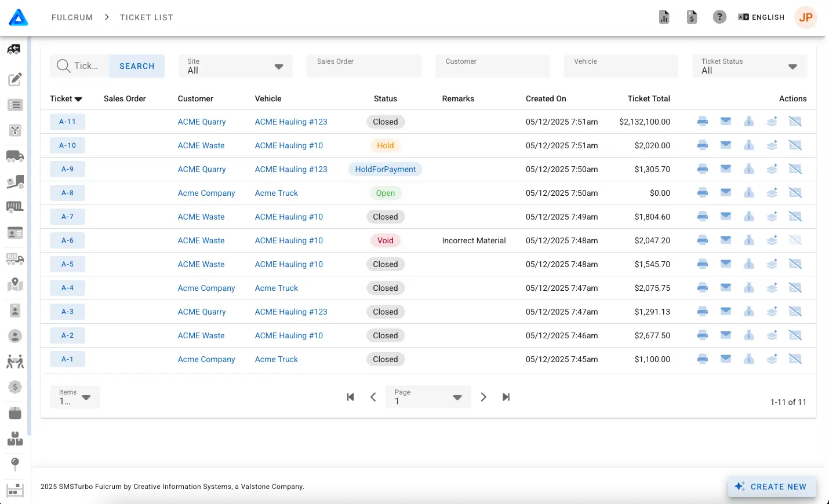Viewport: 829px width, 504px height.
Task: Open the English language selector
Action: pos(761,17)
